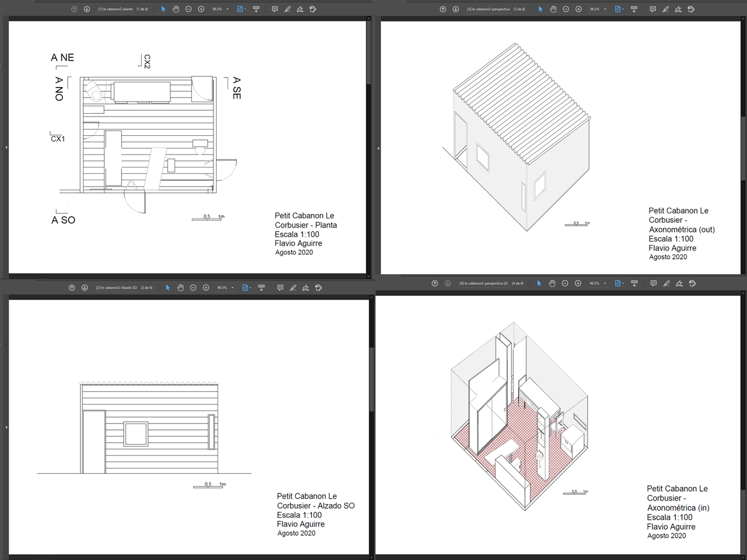Go to previous page in perspectiva (2) window
Screen dimensions: 747x560
(435, 283)
